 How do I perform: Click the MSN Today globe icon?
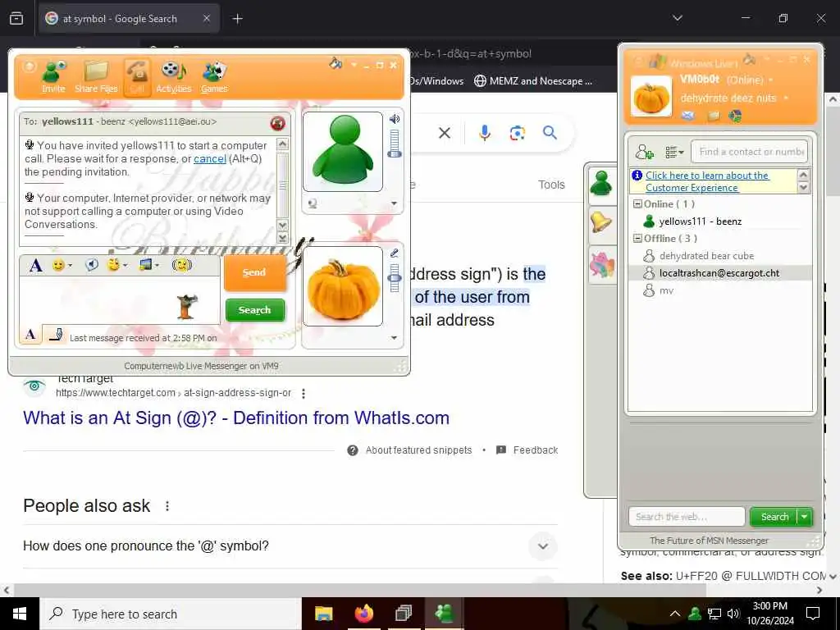click(735, 116)
